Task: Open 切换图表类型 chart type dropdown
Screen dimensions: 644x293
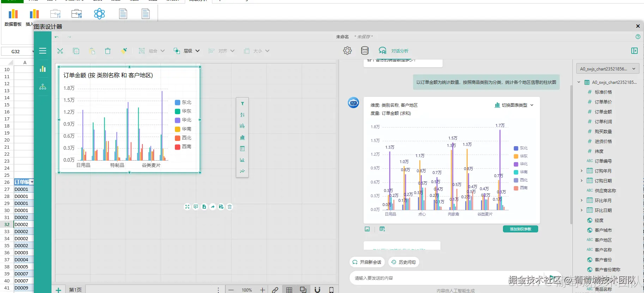Action: coord(514,105)
